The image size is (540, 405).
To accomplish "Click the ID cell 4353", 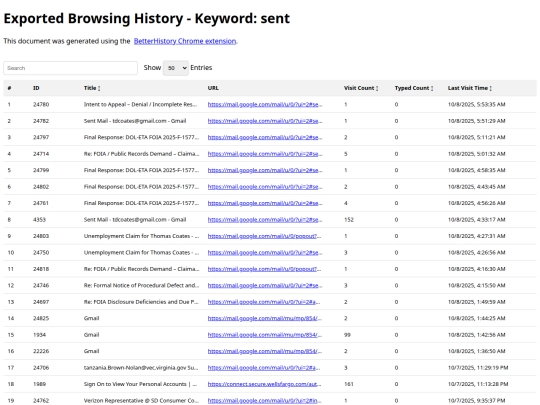I will coord(39,220).
